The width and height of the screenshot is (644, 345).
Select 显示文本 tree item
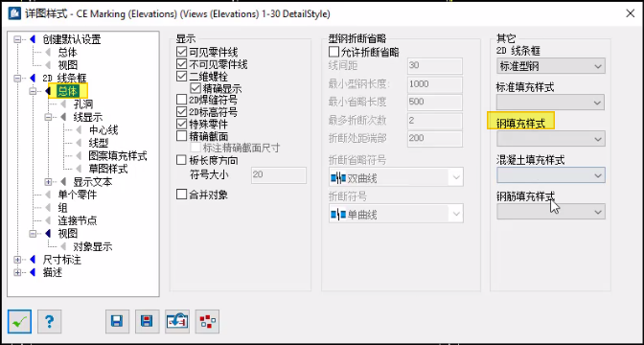[x=93, y=182]
